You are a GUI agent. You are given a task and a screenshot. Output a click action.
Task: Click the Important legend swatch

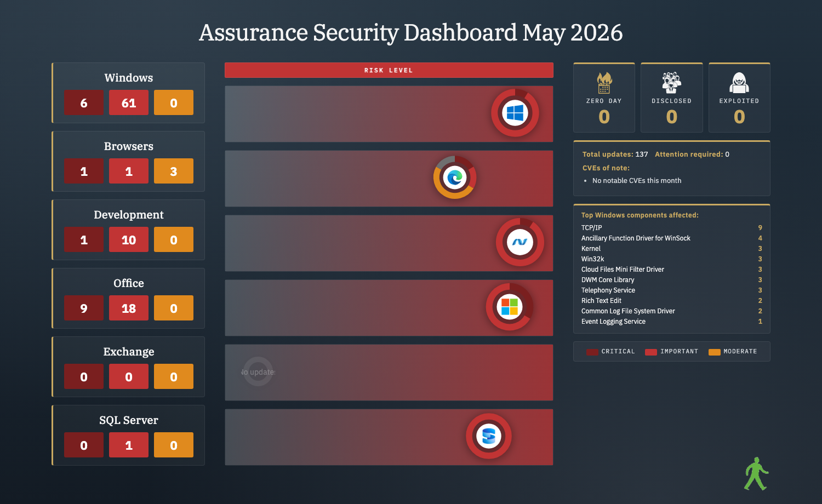point(651,352)
